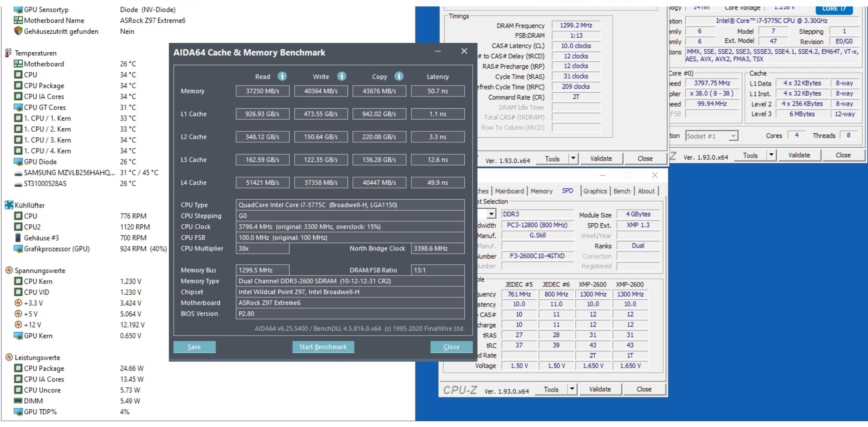Save the benchmark results
This screenshot has width=868, height=427.
point(194,347)
